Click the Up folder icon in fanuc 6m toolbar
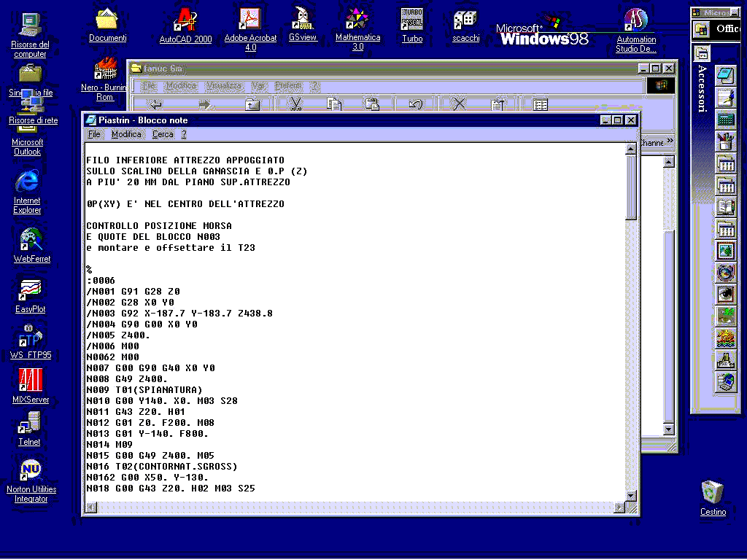Screen dimensions: 747x560 pos(252,104)
